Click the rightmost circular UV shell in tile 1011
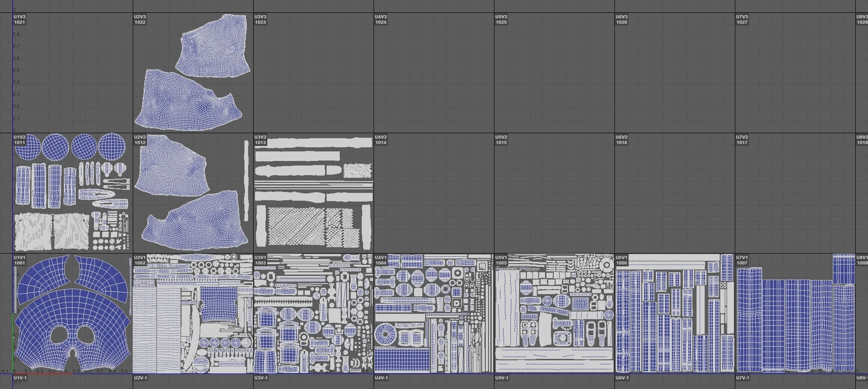 click(112, 146)
